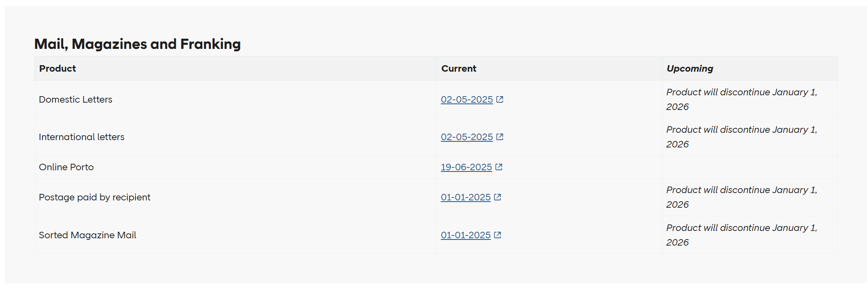Click external-link icon in Domestic Letters row

point(500,99)
